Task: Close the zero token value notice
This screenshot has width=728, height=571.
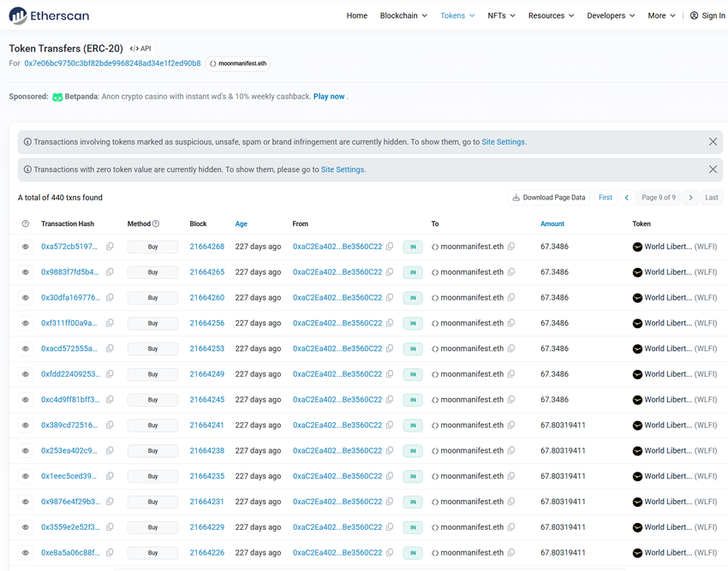Action: point(713,170)
